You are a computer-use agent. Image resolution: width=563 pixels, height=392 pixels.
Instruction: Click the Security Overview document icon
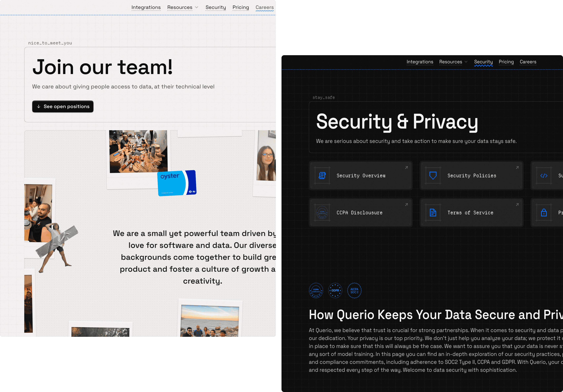(x=322, y=176)
